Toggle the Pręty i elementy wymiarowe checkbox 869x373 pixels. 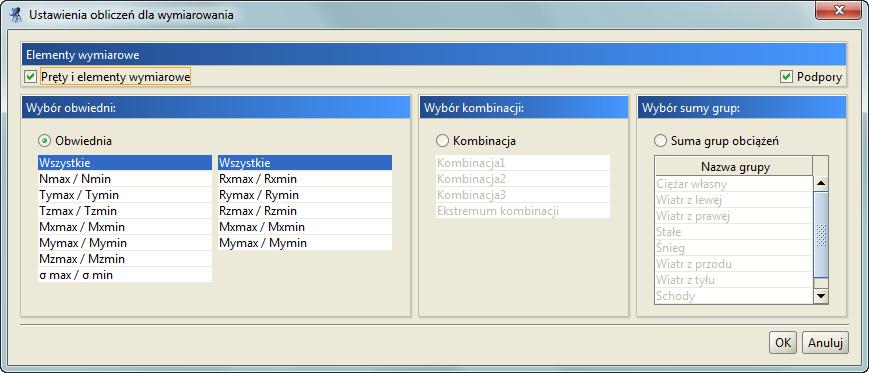click(x=30, y=77)
